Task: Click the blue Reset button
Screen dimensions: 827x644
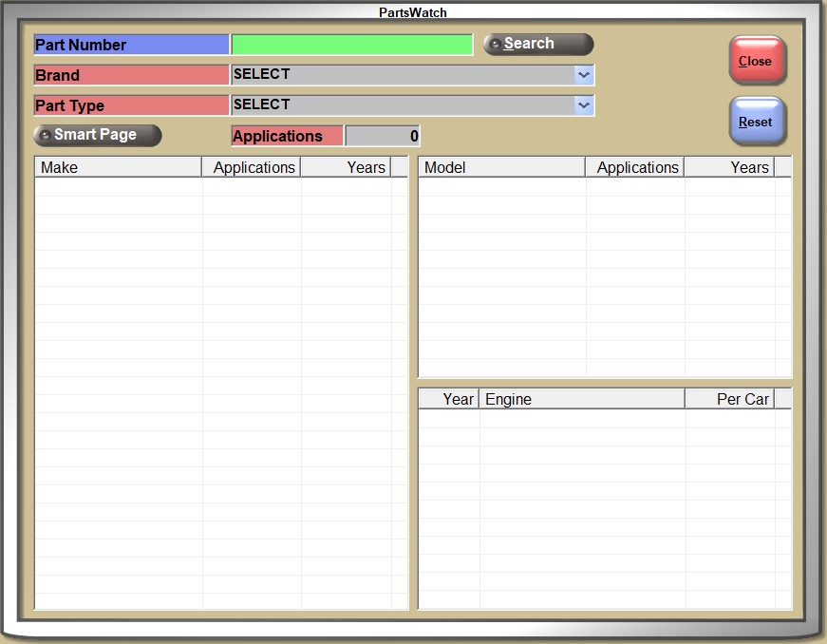Action: tap(757, 122)
